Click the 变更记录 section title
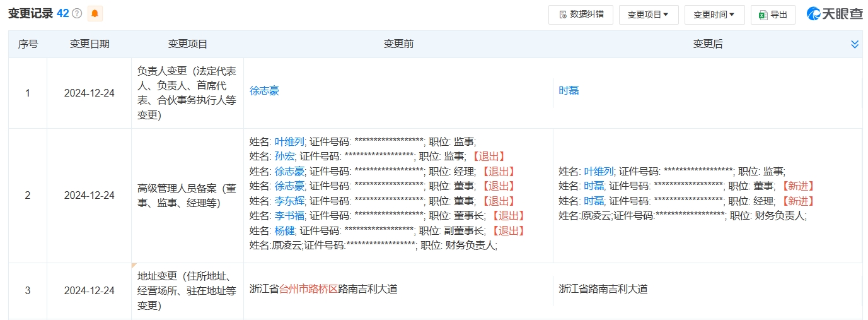 coord(30,13)
